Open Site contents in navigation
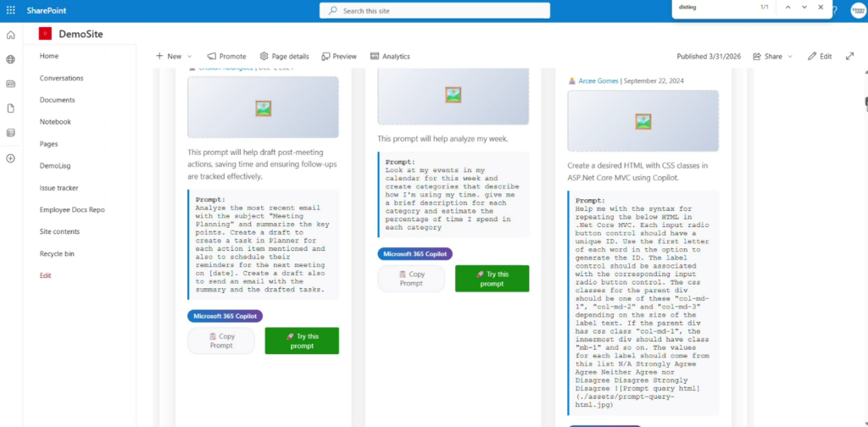Screen dimensions: 868x427 [x=60, y=232]
